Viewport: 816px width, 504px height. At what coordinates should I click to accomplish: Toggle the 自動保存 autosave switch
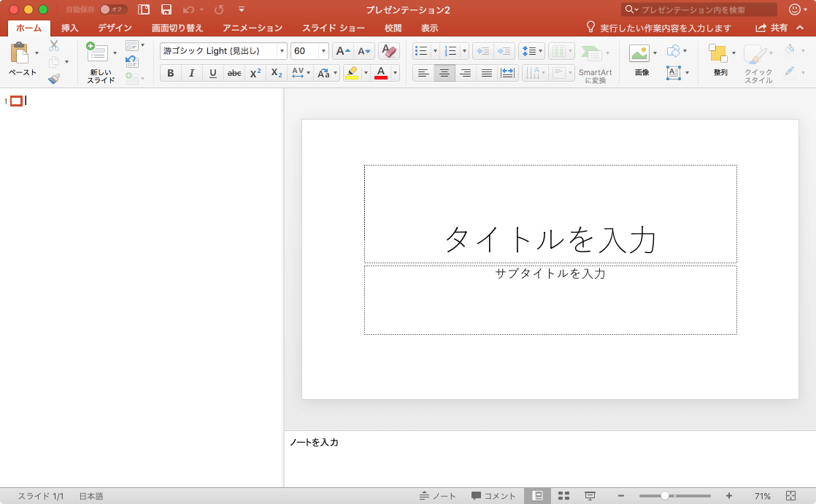click(113, 9)
